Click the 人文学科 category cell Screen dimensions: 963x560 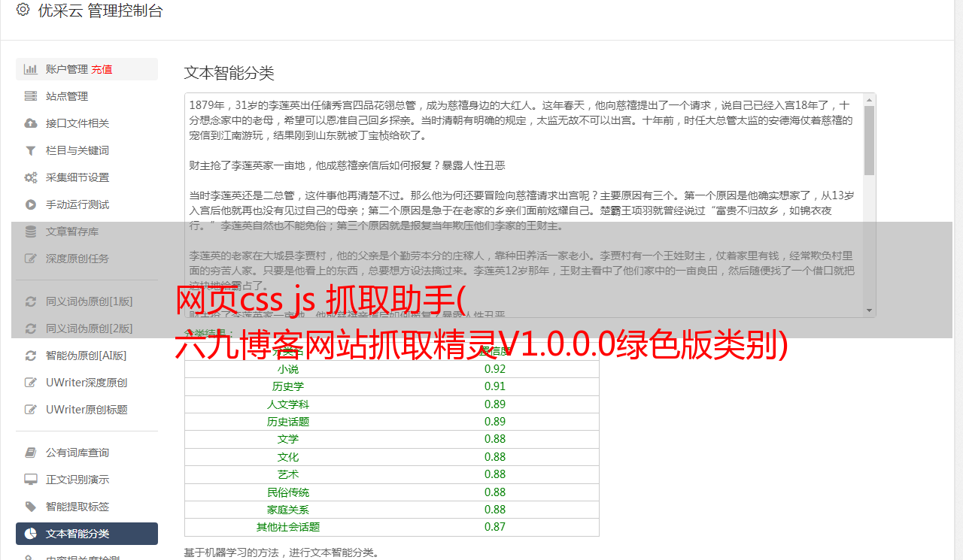click(x=288, y=404)
